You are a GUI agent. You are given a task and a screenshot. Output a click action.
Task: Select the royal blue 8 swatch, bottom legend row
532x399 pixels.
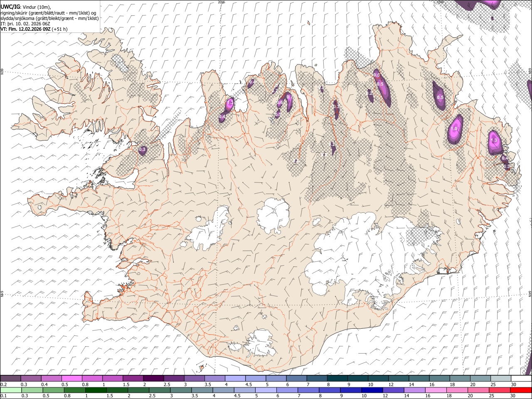[329, 390]
